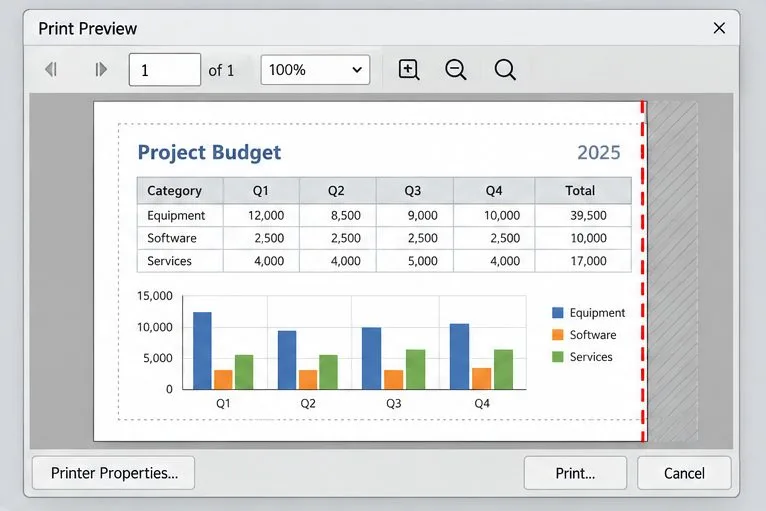The image size is (766, 511).
Task: Click the red dashed page margin line
Action: pyautogui.click(x=643, y=271)
